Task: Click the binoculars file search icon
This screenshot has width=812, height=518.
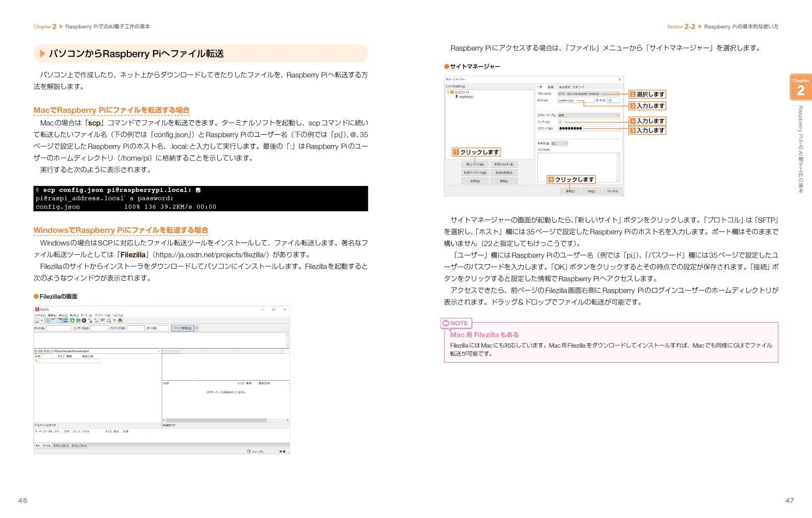Action: (120, 321)
